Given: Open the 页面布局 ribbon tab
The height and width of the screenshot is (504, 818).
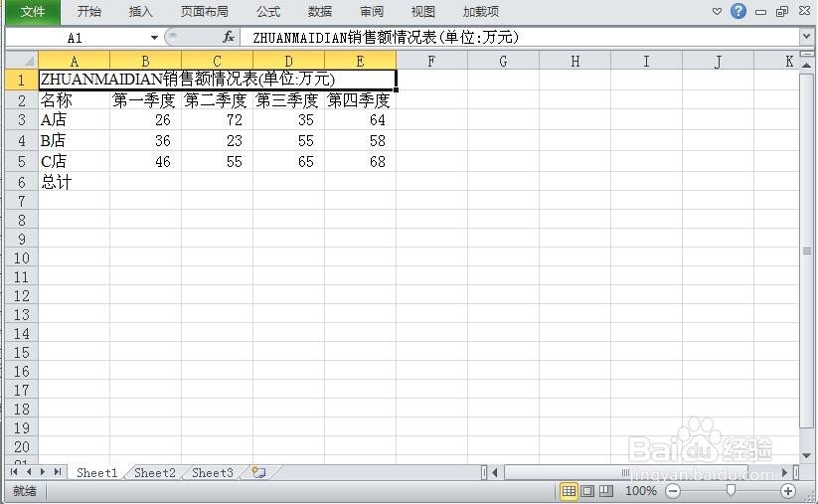Looking at the screenshot, I should tap(205, 12).
